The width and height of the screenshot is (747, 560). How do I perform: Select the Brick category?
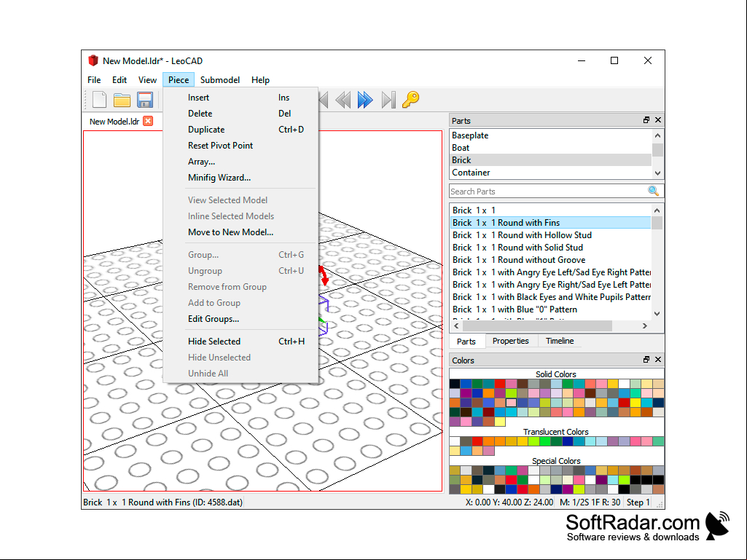pyautogui.click(x=551, y=160)
